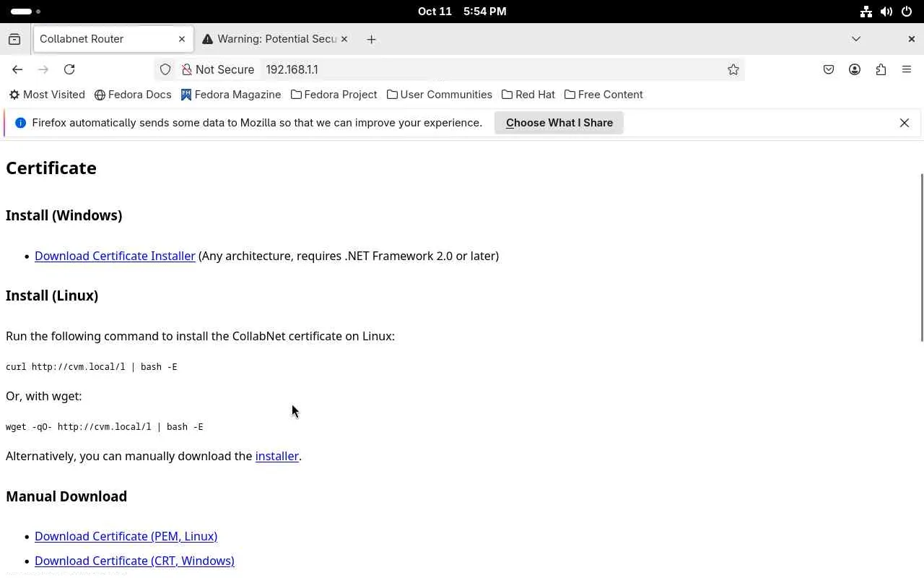This screenshot has width=924, height=578.
Task: Click 'Run the following command' paragraph
Action: [x=200, y=336]
